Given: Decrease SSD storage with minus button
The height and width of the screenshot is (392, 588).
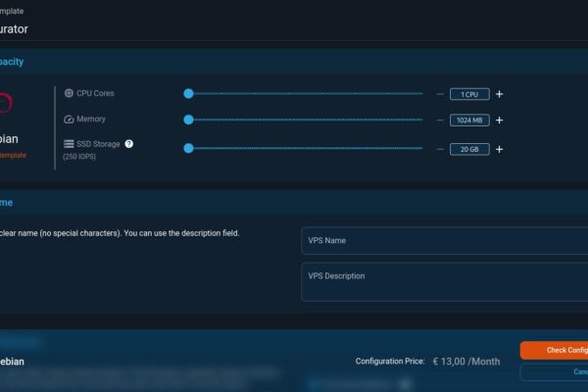Looking at the screenshot, I should [440, 149].
